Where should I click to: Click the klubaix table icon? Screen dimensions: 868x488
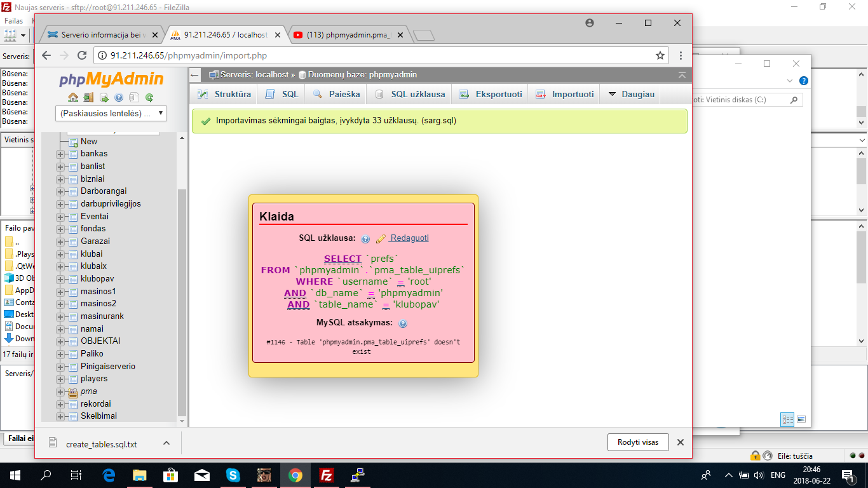72,266
